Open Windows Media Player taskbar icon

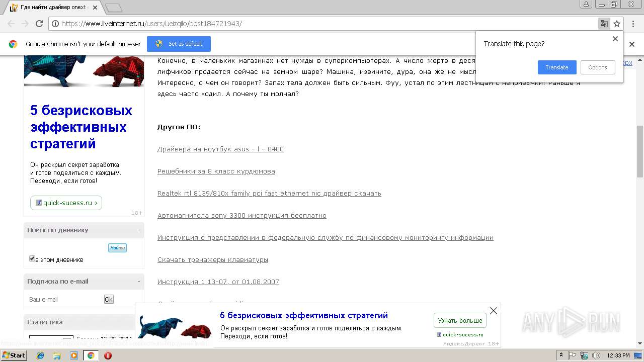coord(74,355)
